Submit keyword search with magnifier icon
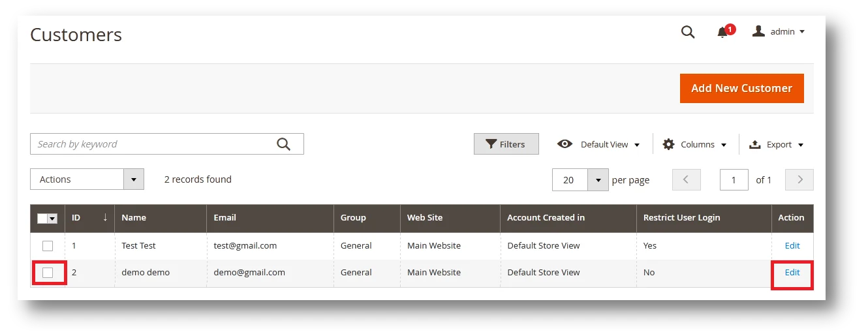Viewport: 868px width, 336px height. click(283, 144)
